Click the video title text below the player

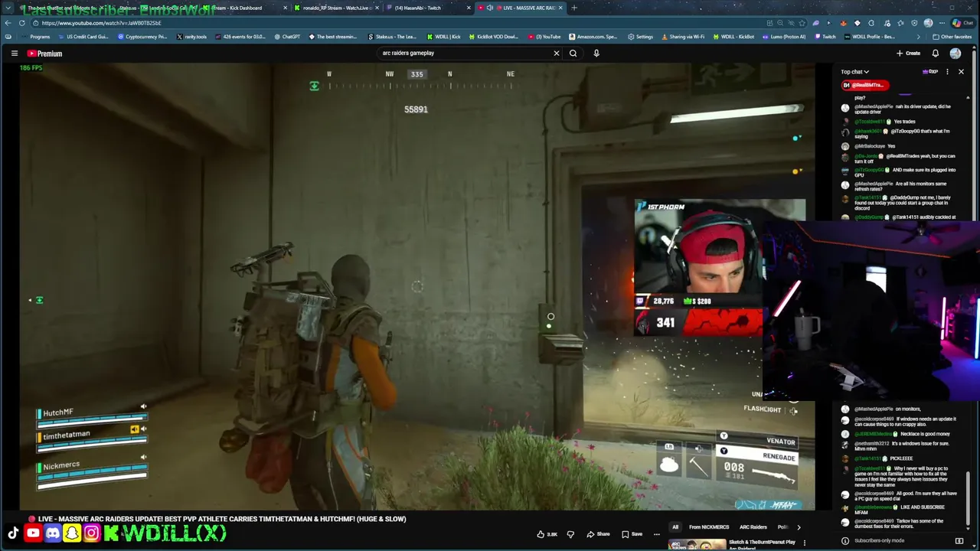pyautogui.click(x=222, y=519)
